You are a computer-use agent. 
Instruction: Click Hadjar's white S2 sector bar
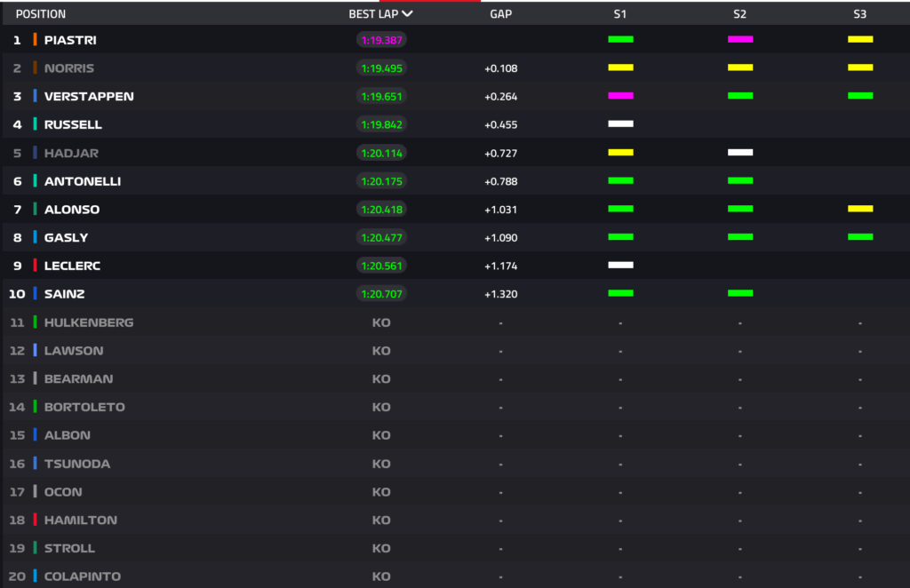[x=740, y=152]
